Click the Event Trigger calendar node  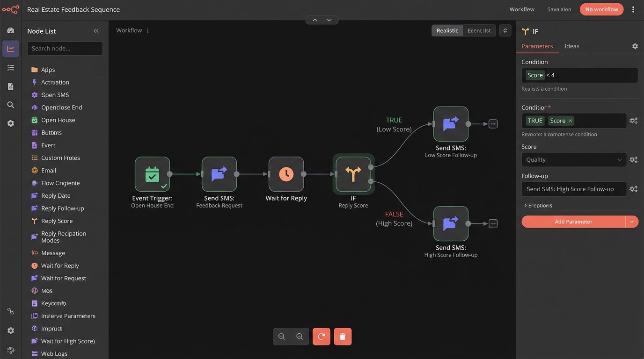(152, 174)
